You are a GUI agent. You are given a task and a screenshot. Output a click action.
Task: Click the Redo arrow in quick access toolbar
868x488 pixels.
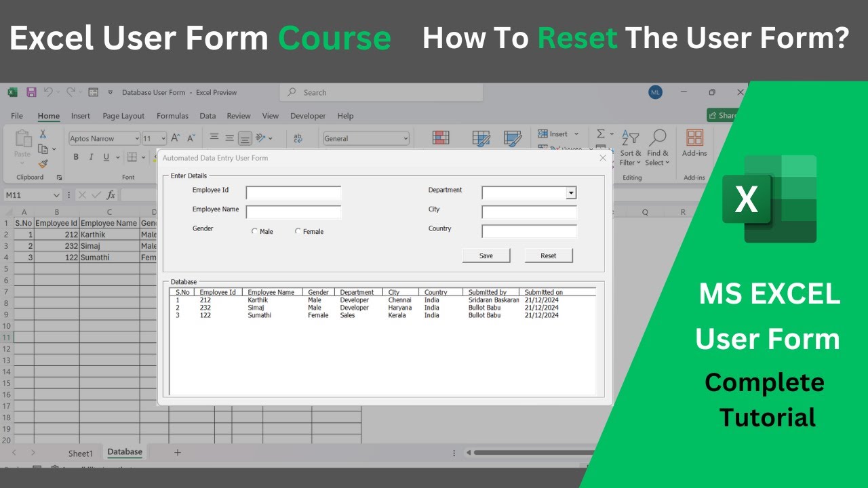pos(71,92)
